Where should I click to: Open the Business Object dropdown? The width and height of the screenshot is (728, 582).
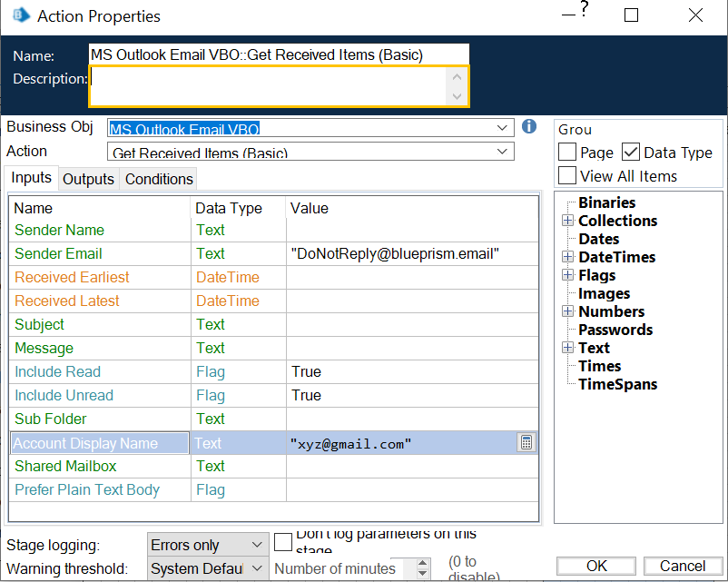[504, 128]
